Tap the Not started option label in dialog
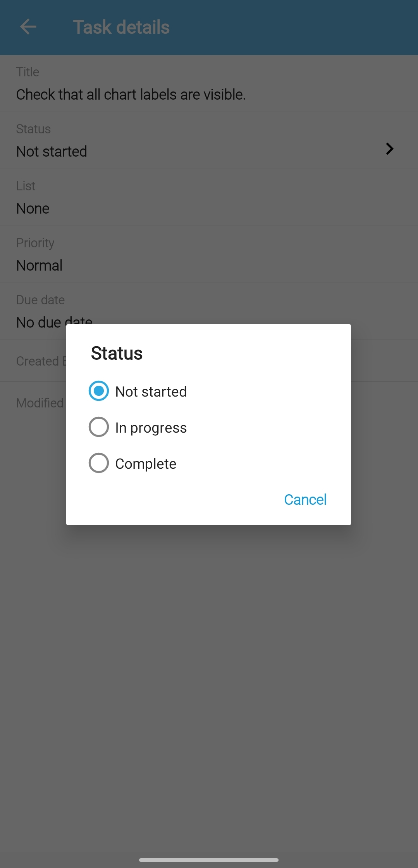Image resolution: width=418 pixels, height=868 pixels. click(151, 392)
